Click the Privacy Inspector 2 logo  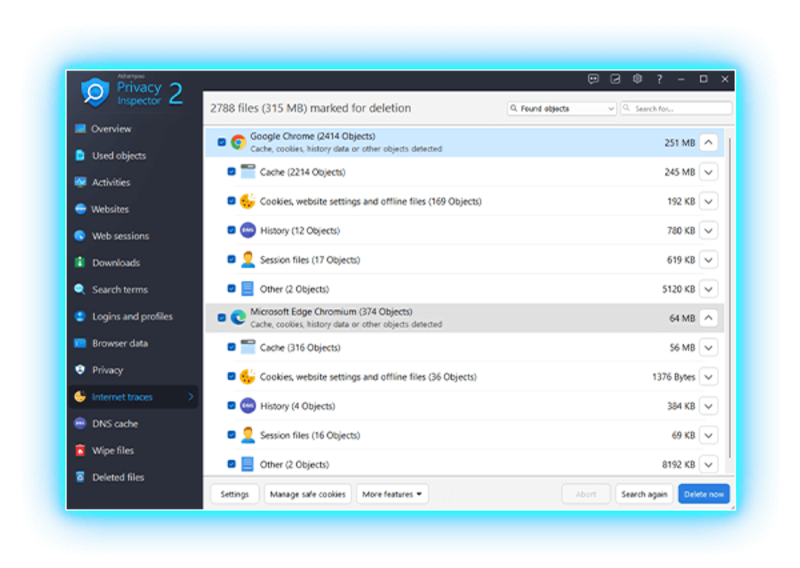[132, 92]
